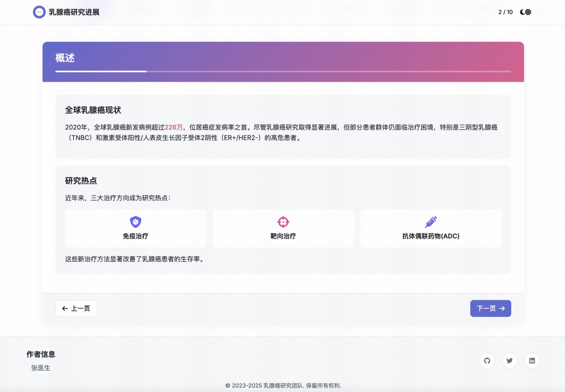Click the sentence 近年来，三大治疗方向成为研究热点
The height and width of the screenshot is (392, 565).
click(x=118, y=198)
